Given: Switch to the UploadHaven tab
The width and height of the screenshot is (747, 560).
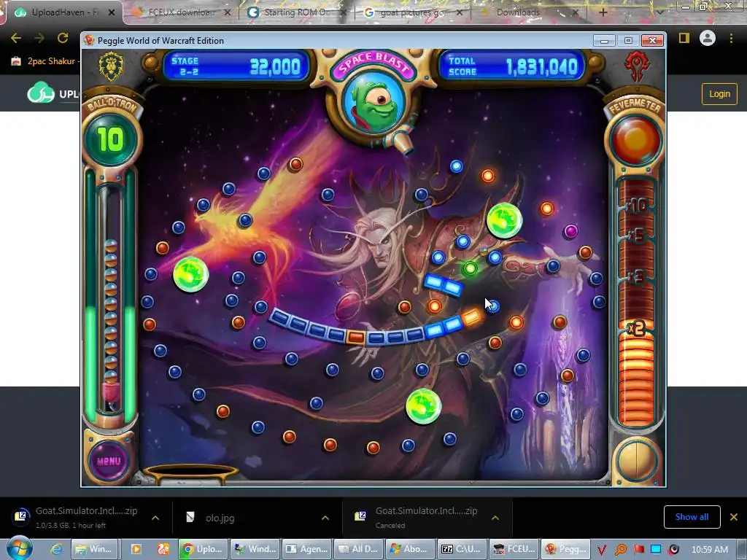Looking at the screenshot, I should click(x=64, y=12).
